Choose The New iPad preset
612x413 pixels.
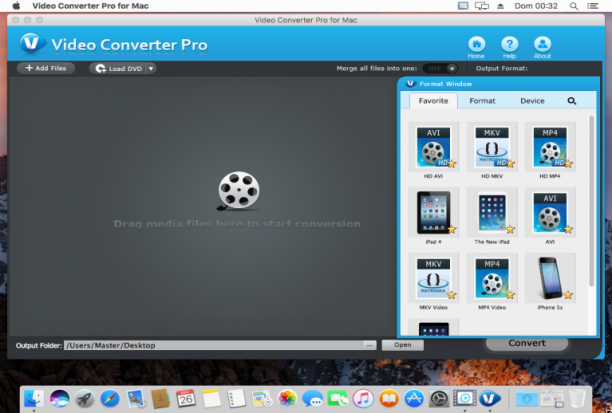pyautogui.click(x=492, y=213)
